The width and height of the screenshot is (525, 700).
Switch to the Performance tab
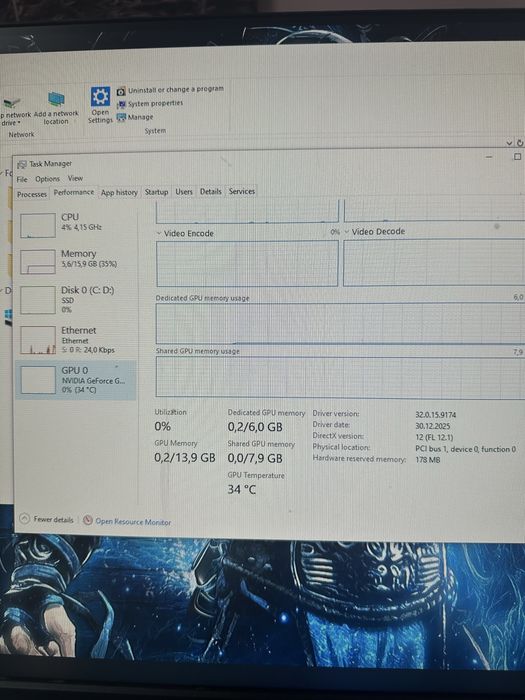pos(74,192)
